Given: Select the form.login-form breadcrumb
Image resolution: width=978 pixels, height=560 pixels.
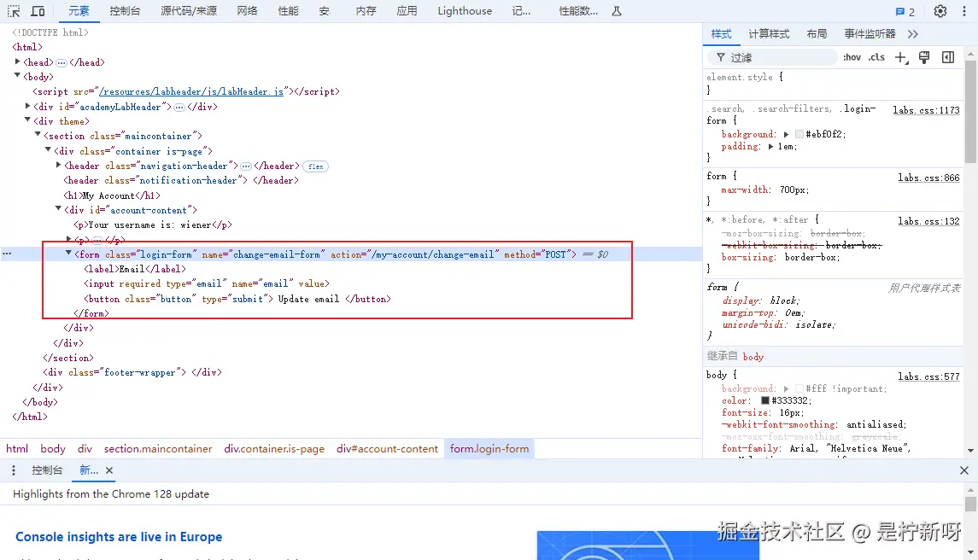Looking at the screenshot, I should point(489,448).
